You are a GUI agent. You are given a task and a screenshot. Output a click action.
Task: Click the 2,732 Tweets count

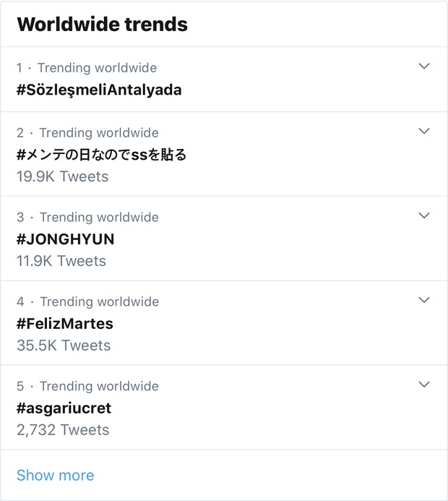(x=63, y=430)
